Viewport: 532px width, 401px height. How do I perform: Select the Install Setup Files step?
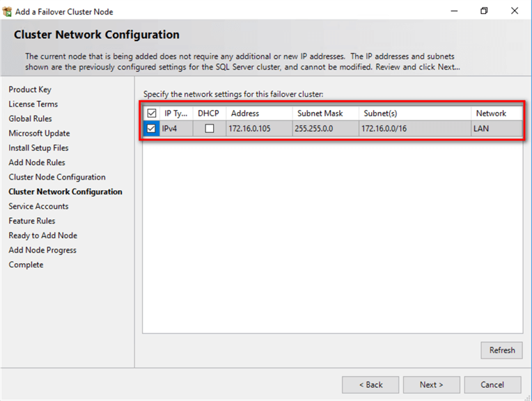38,148
